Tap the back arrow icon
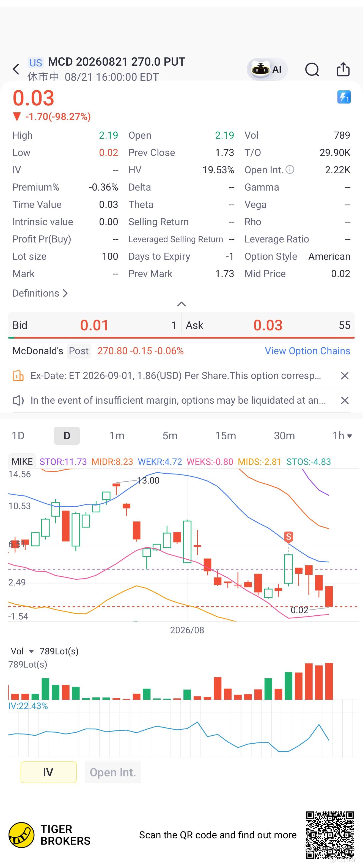Image resolution: width=363 pixels, height=868 pixels. click(16, 69)
